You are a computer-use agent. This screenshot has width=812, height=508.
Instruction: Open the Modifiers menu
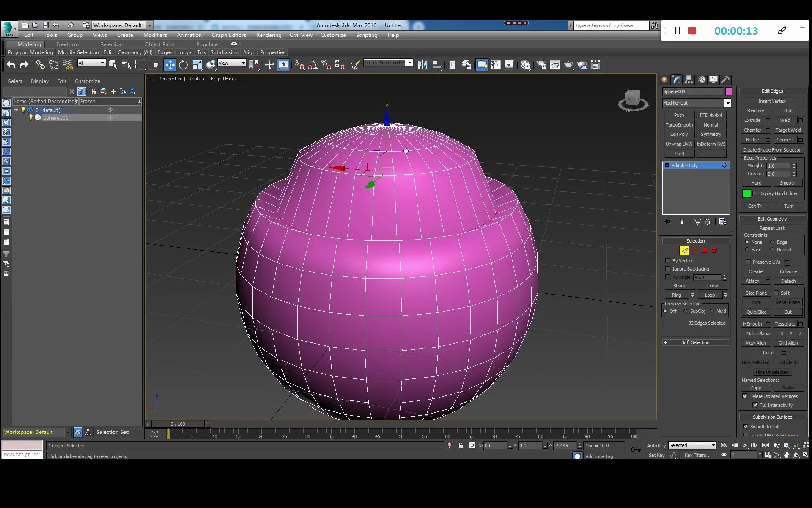[x=155, y=35]
